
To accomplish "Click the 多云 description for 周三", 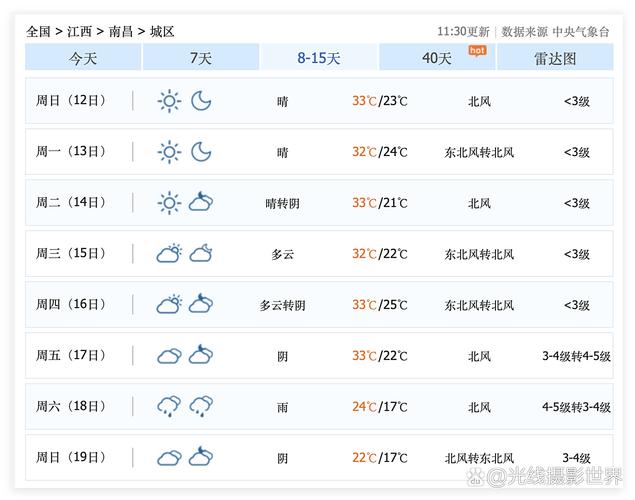I will pos(283,254).
